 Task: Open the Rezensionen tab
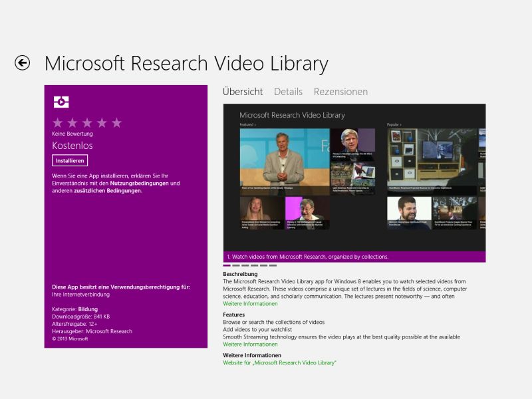340,92
